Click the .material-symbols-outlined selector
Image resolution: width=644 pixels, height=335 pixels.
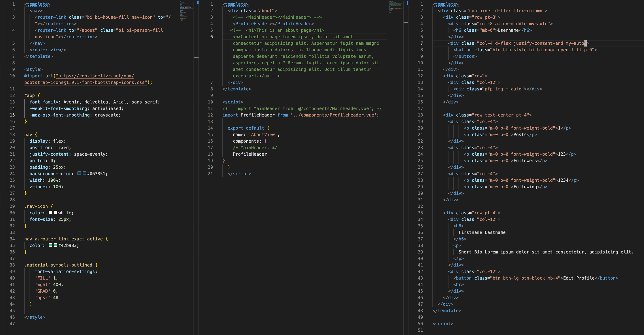click(58, 265)
